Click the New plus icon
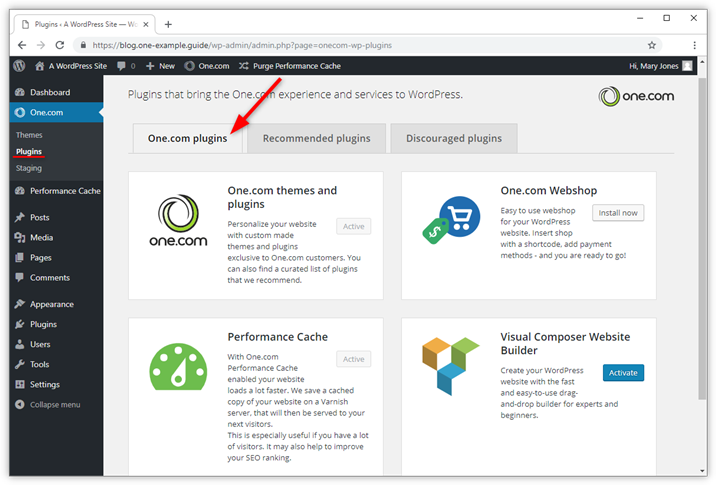The width and height of the screenshot is (716, 485). point(150,66)
